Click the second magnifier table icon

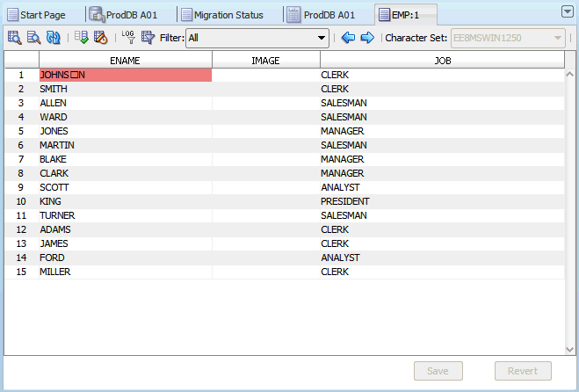(x=34, y=38)
